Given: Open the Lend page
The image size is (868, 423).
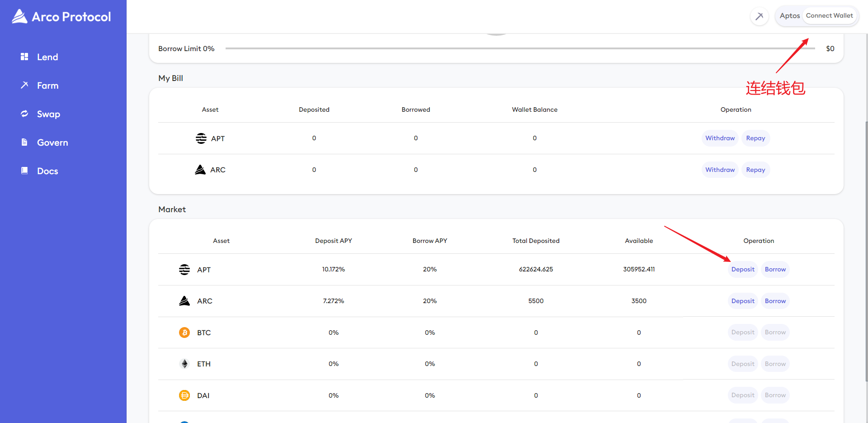Looking at the screenshot, I should click(x=47, y=57).
